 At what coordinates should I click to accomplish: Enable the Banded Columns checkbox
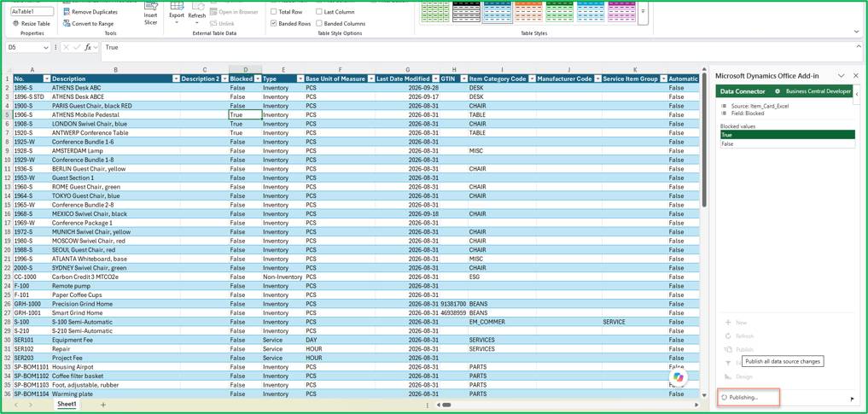pos(319,24)
